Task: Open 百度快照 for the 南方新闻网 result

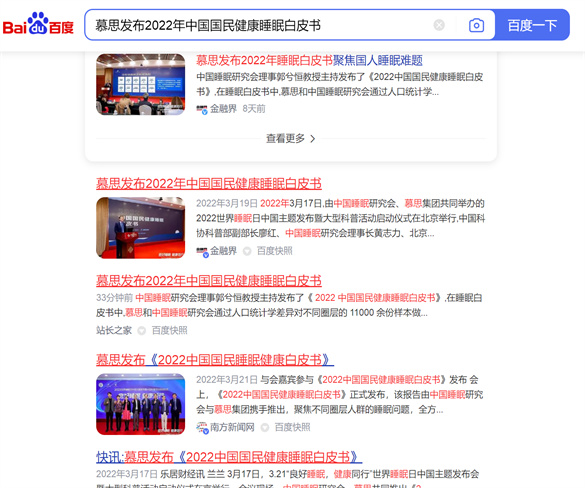Action: [292, 427]
